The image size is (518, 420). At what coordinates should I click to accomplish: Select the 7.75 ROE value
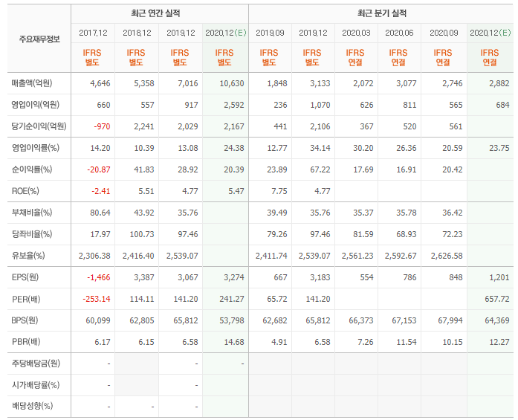pos(279,191)
